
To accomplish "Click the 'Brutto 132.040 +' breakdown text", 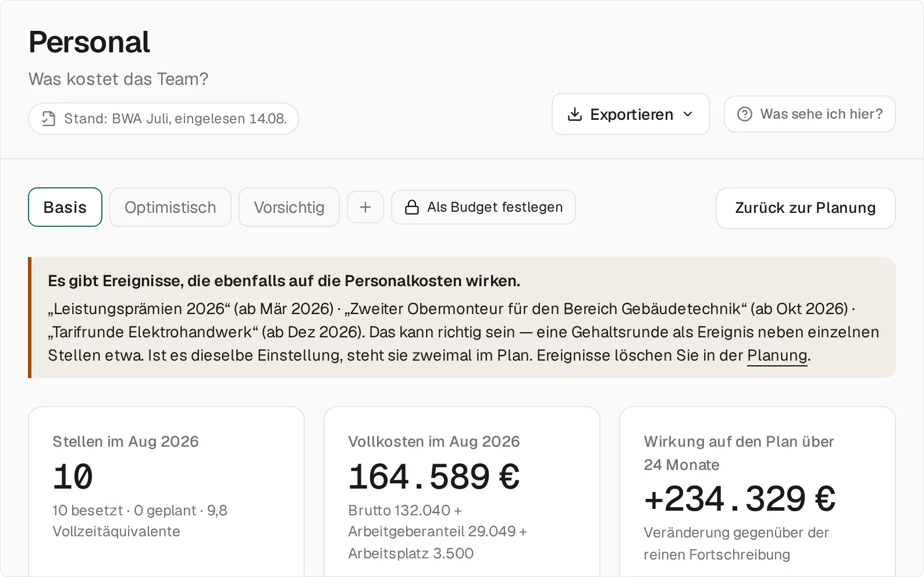I will coord(405,511).
